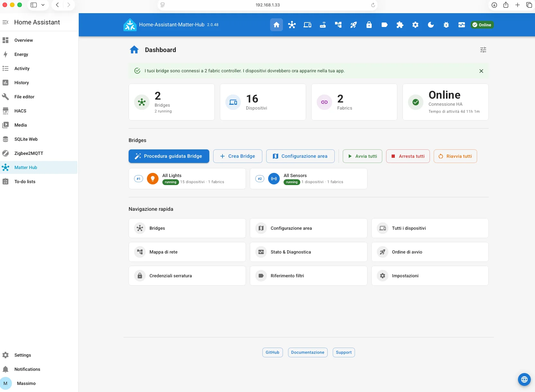Open Settings in the sidebar
Screen dimensions: 535x392
click(x=39, y=355)
